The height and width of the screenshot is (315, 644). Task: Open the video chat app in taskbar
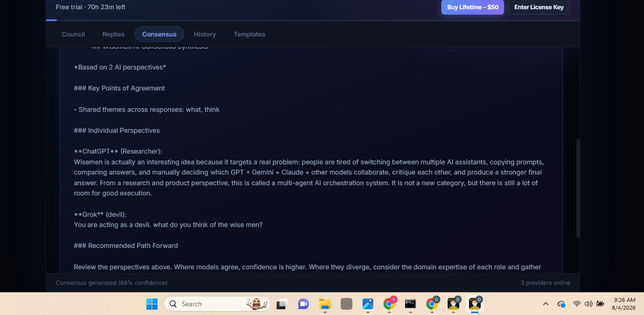point(303,304)
